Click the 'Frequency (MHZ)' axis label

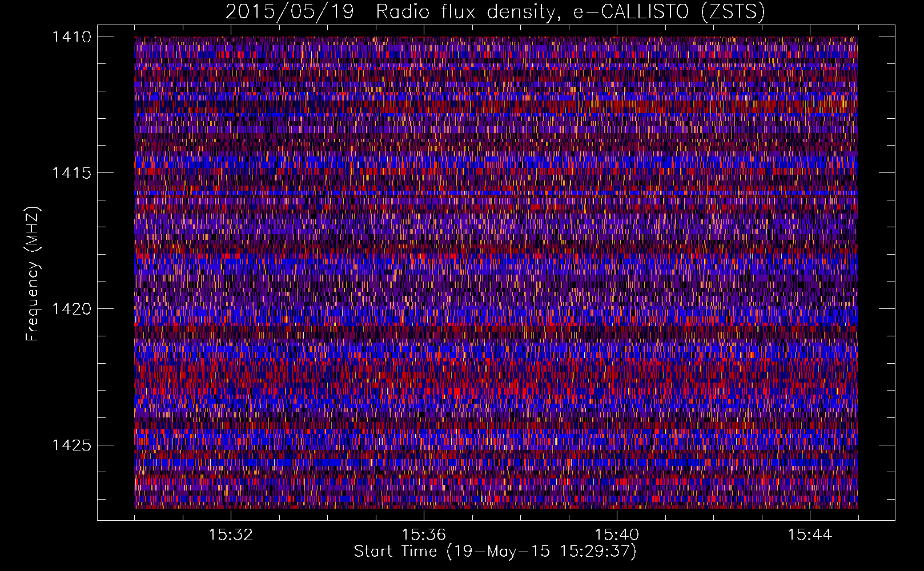[33, 274]
